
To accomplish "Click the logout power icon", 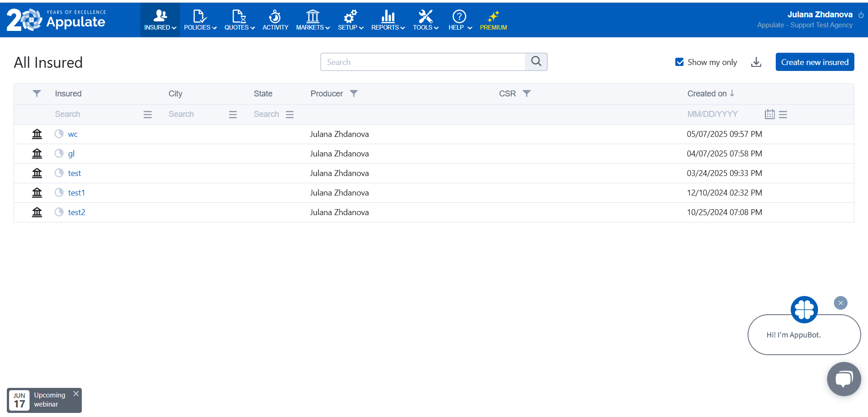I will [x=861, y=15].
